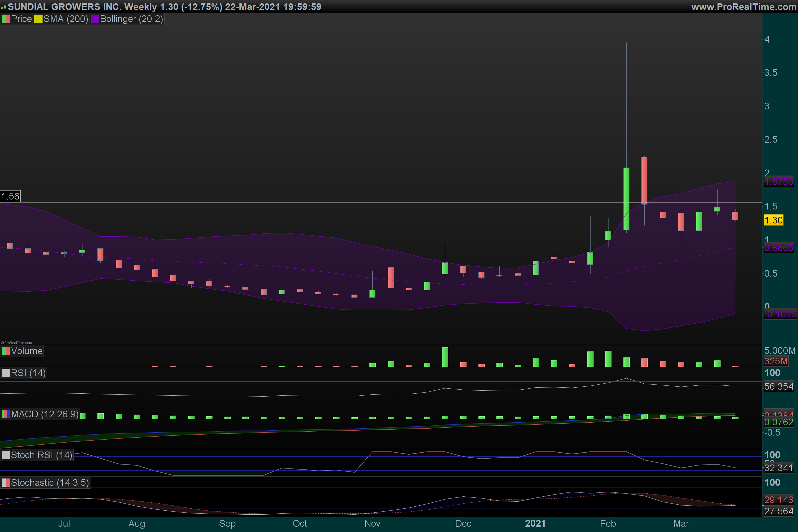Click the Bollinger (20 2) label
798x532 pixels.
point(131,19)
